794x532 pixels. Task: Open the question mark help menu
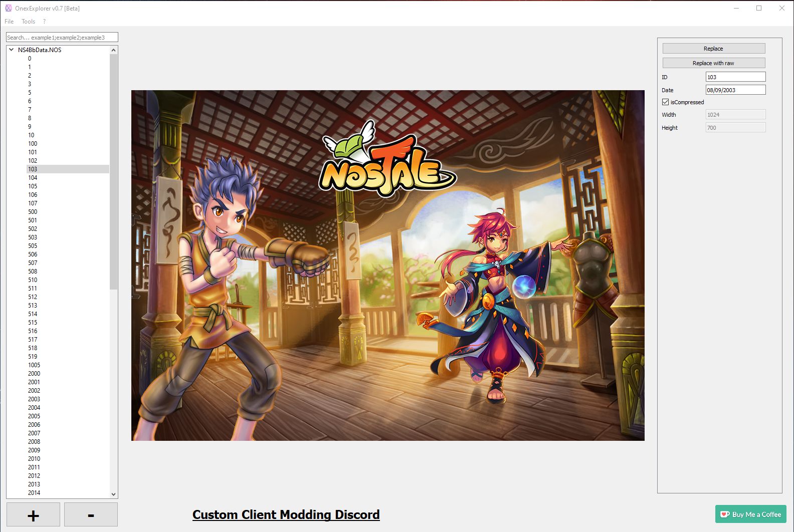click(44, 22)
